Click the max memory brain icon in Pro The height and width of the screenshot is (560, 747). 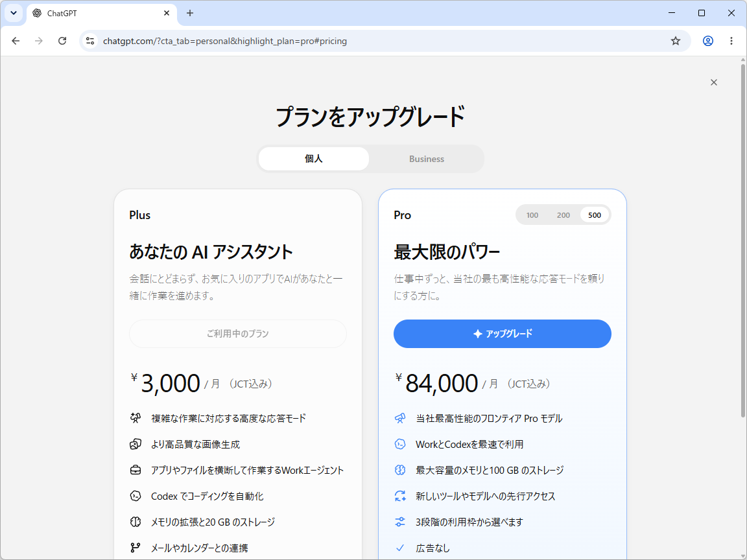coord(399,470)
